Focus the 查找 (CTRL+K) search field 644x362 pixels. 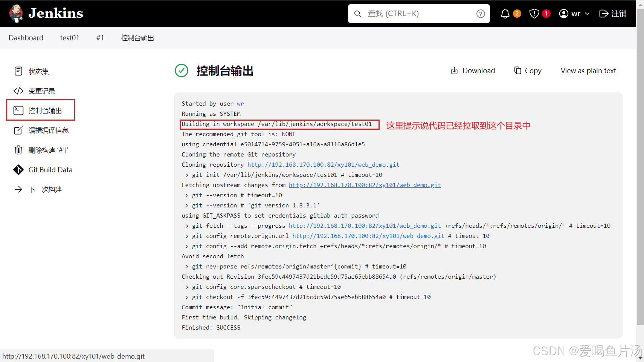tap(419, 14)
